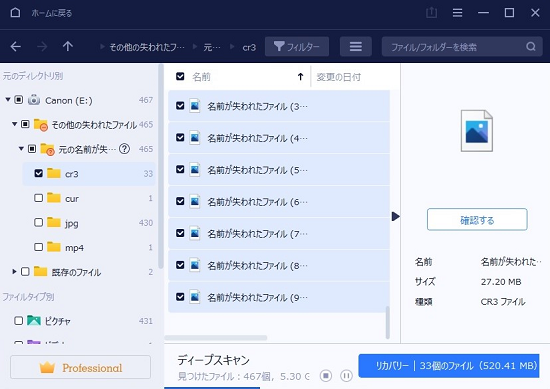Click the left tree panel scrollbar
The image size is (550, 389).
pyautogui.click(x=161, y=167)
